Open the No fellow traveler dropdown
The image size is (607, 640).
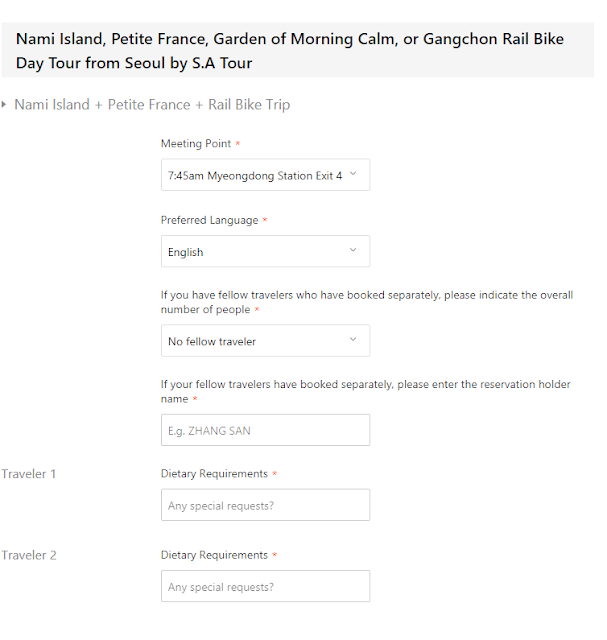pyautogui.click(x=265, y=340)
